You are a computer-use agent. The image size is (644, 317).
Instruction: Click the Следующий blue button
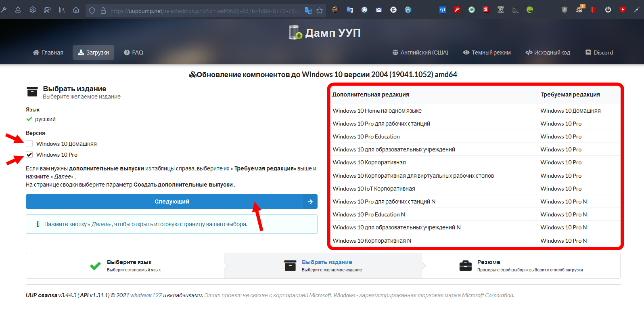click(x=171, y=202)
